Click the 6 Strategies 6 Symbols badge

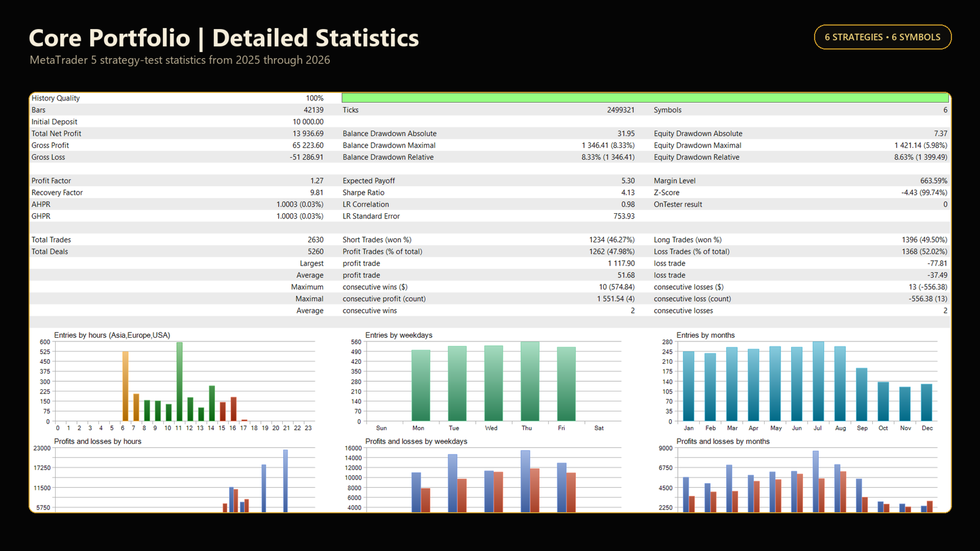coord(883,37)
